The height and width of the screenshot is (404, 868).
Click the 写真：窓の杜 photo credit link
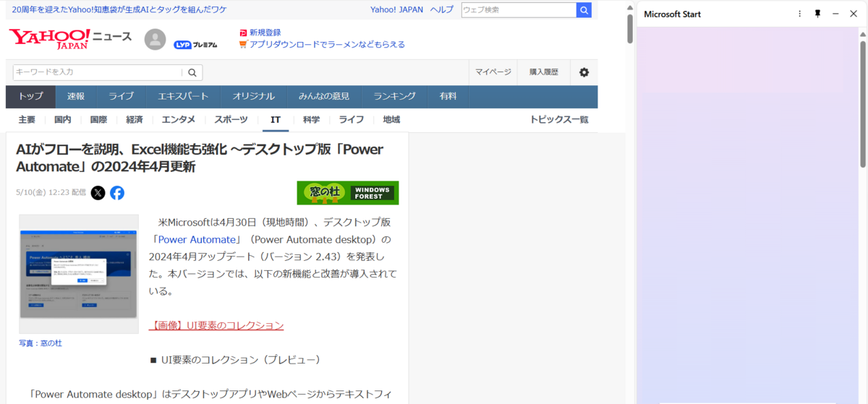(41, 343)
